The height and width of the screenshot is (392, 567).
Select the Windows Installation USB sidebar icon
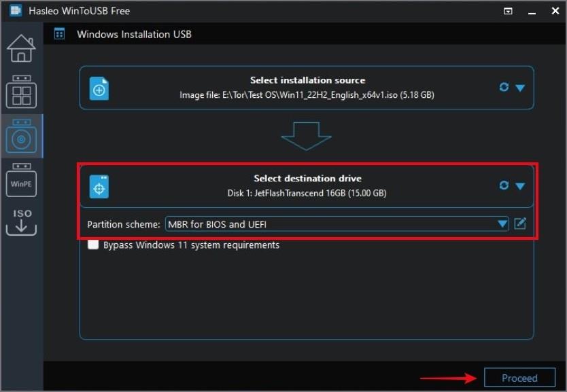21,136
